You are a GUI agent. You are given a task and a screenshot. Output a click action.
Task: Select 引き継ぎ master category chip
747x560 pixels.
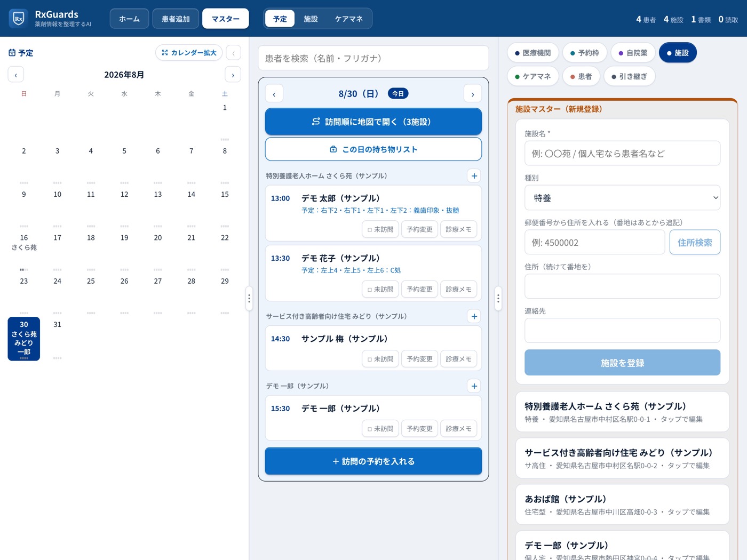tap(630, 76)
